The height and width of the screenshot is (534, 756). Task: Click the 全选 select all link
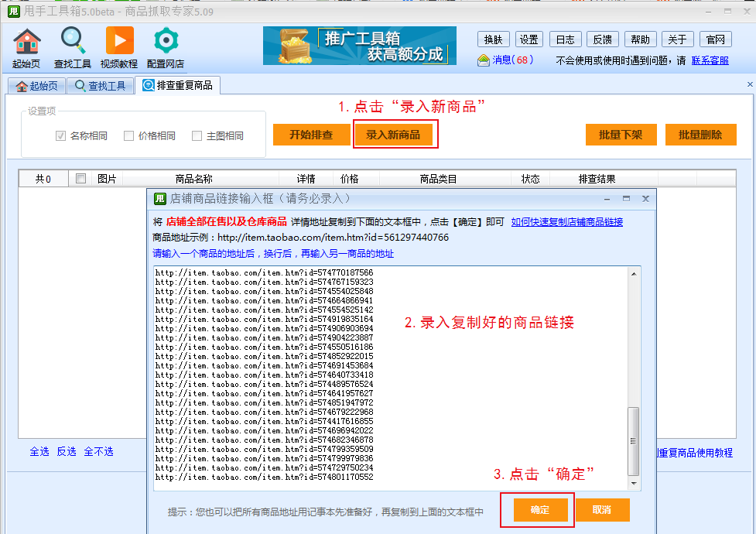39,451
